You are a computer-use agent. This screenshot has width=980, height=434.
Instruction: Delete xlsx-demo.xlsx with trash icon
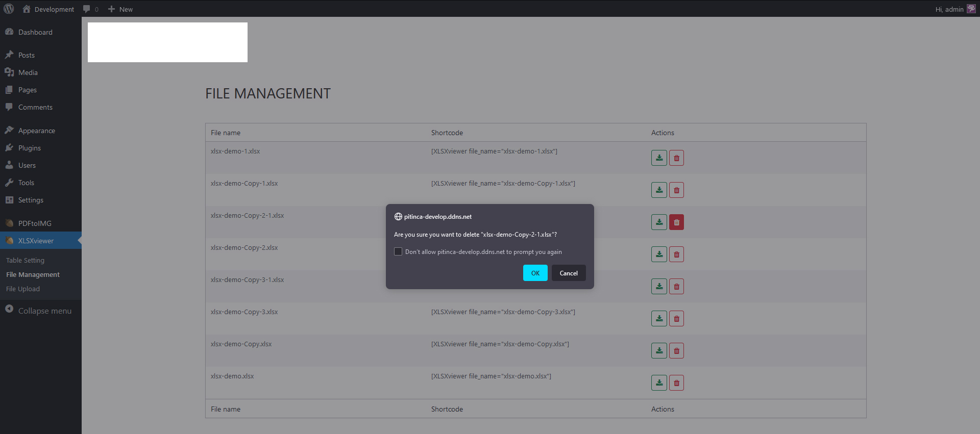point(676,383)
